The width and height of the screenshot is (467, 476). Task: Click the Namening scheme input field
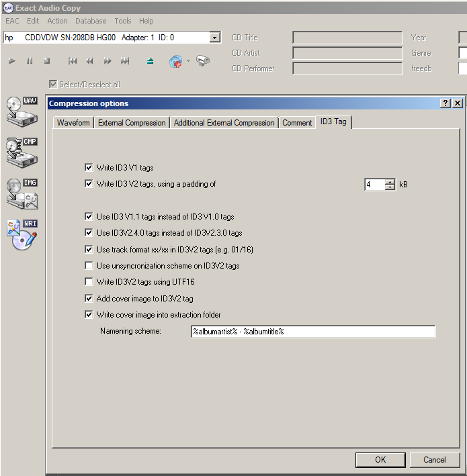313,332
